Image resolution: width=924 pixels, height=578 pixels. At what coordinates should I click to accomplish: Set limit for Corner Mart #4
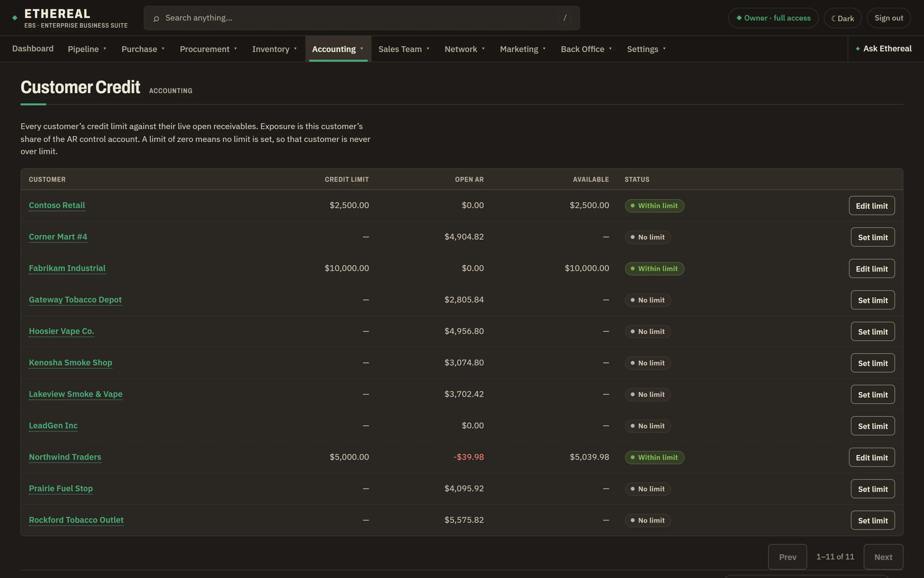pos(872,237)
